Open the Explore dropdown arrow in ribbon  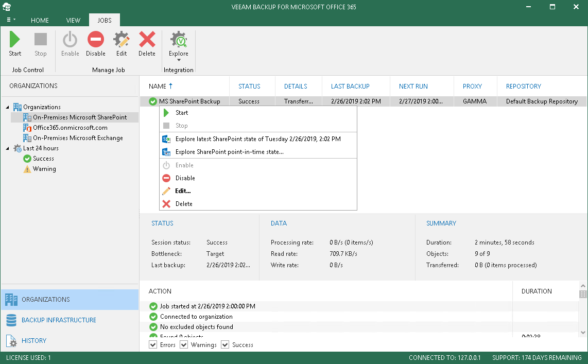coord(179,60)
